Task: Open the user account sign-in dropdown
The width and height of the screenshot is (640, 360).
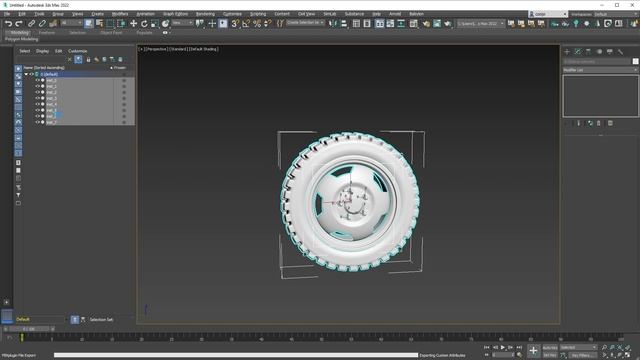Action: click(x=548, y=14)
